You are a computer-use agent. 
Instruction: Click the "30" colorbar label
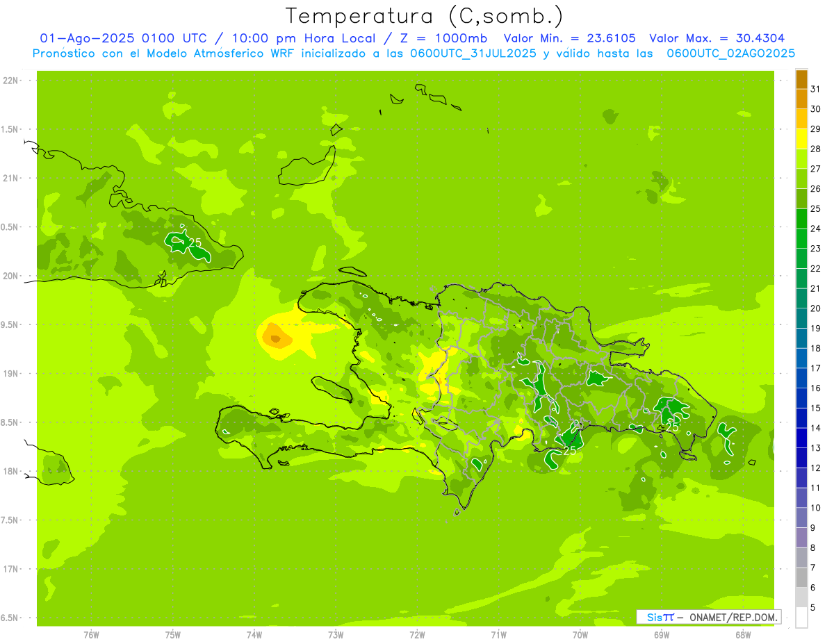(816, 109)
